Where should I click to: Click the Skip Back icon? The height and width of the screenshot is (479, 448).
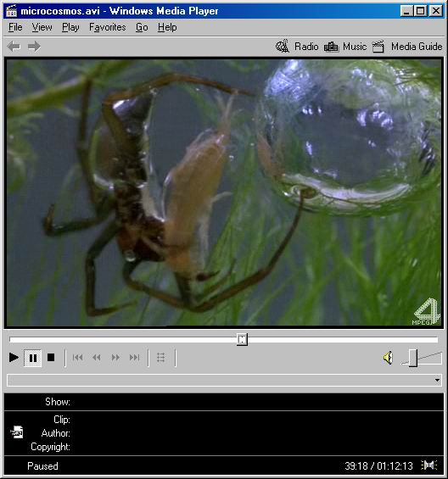[78, 357]
